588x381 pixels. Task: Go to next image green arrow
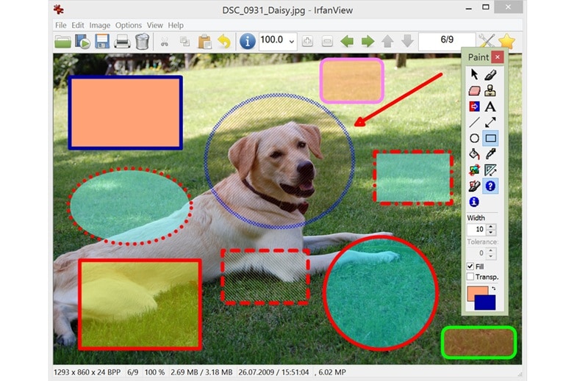(x=367, y=41)
